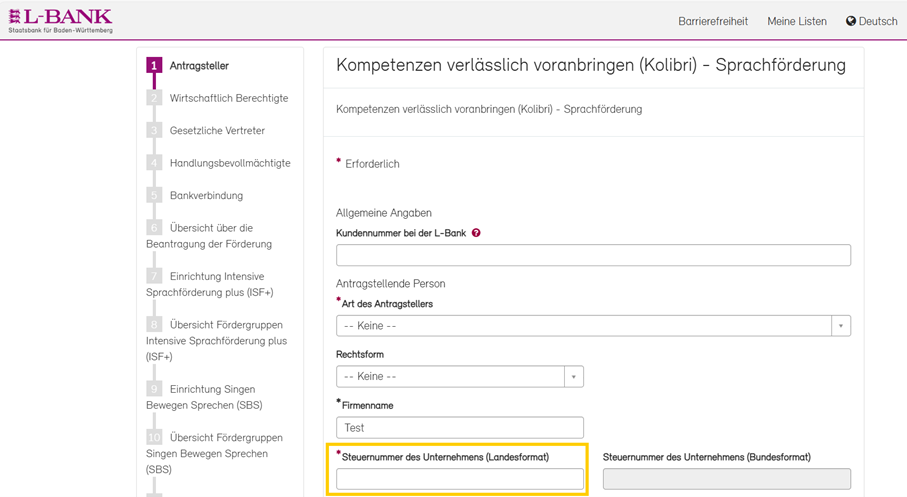Open Barrierefreiheit in the top menu

pyautogui.click(x=712, y=21)
